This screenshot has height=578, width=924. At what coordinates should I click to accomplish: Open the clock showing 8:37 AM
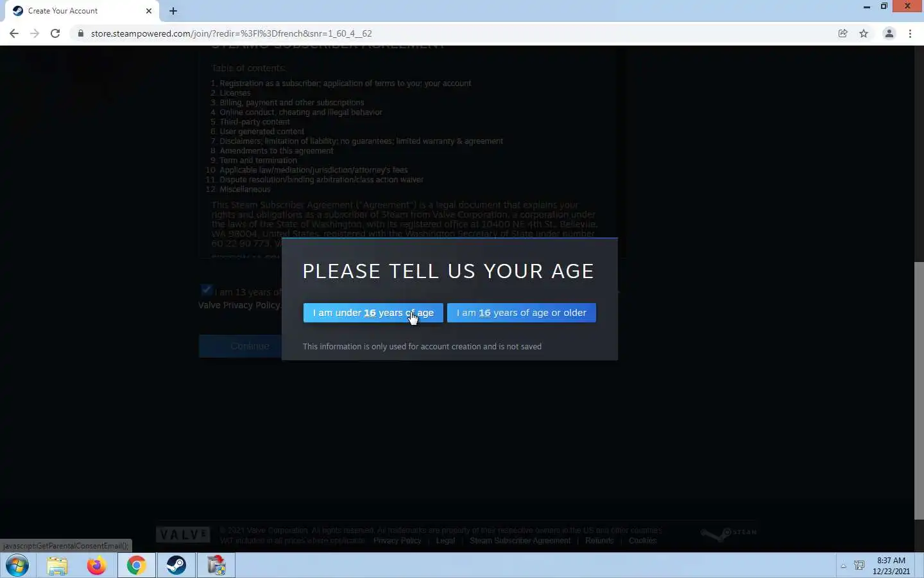891,566
